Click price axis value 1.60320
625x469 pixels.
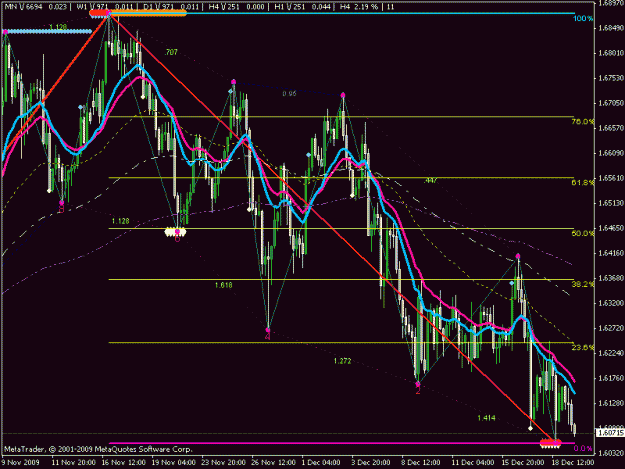tap(611, 453)
